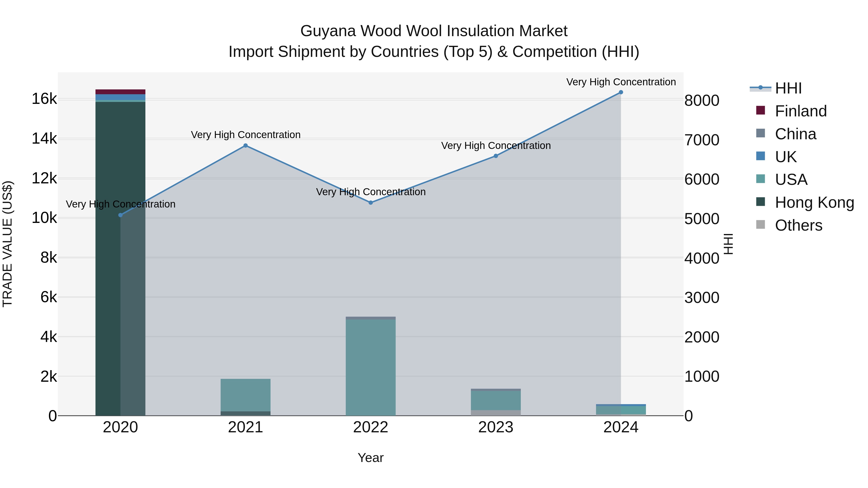Click the China bar segment atop 2022
Image resolution: width=868 pixels, height=488 pixels.
pyautogui.click(x=371, y=318)
